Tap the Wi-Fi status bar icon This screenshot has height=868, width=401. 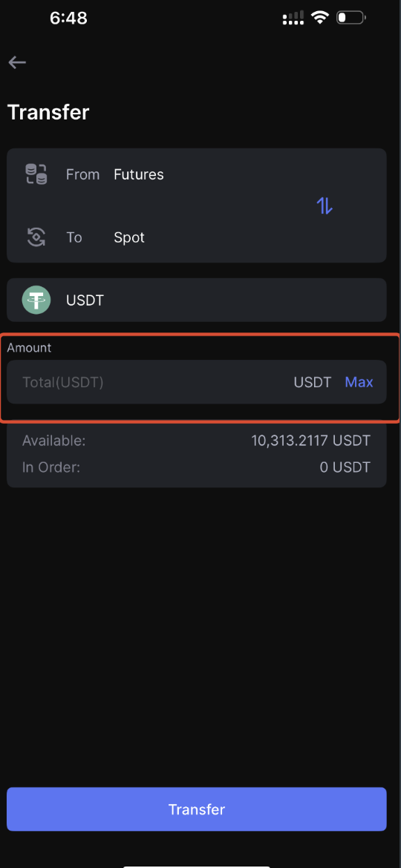click(319, 18)
